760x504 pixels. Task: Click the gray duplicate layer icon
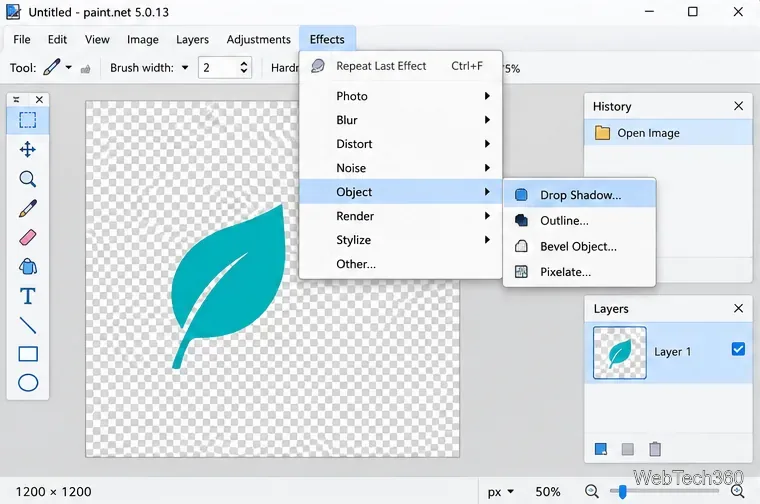click(x=628, y=449)
